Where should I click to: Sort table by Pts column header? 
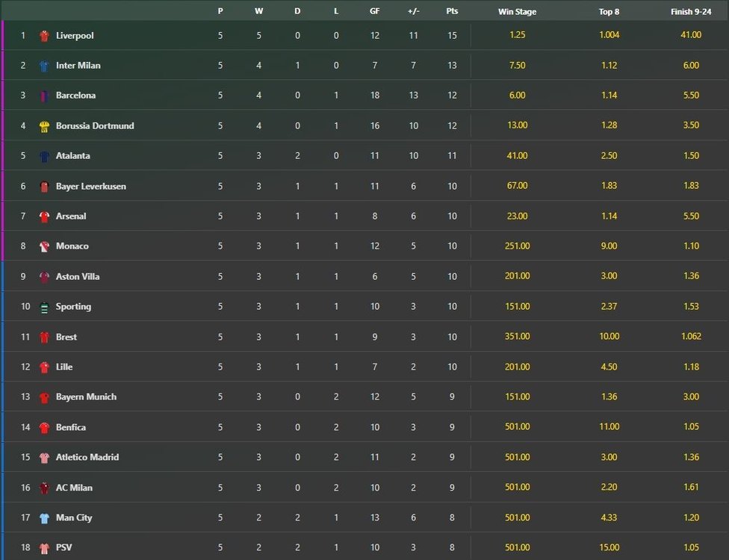[452, 11]
